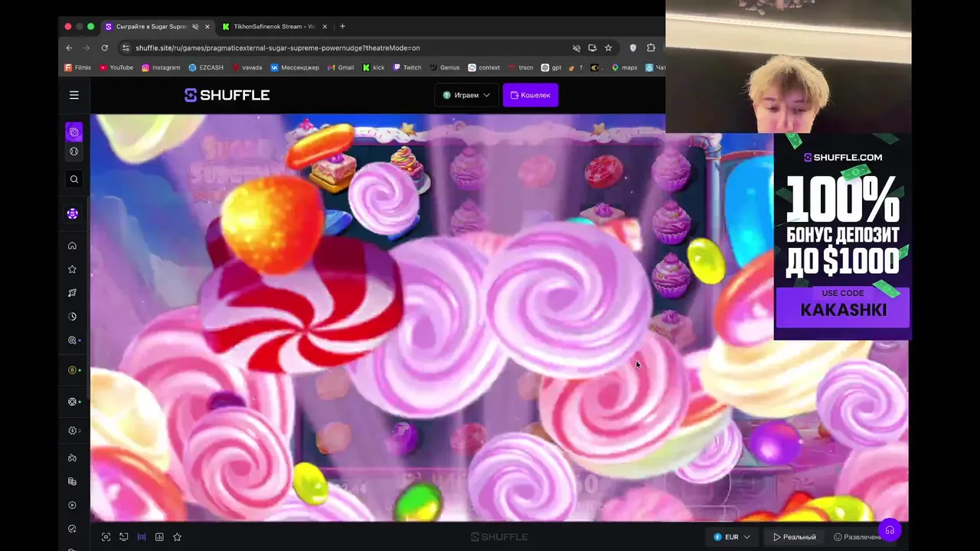Close the Sugar Supreme tab
This screenshot has height=551, width=980.
207,27
